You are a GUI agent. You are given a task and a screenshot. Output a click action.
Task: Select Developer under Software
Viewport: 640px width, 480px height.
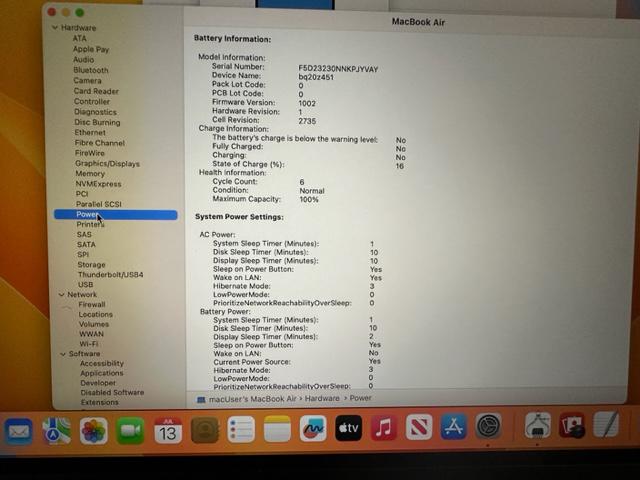98,383
